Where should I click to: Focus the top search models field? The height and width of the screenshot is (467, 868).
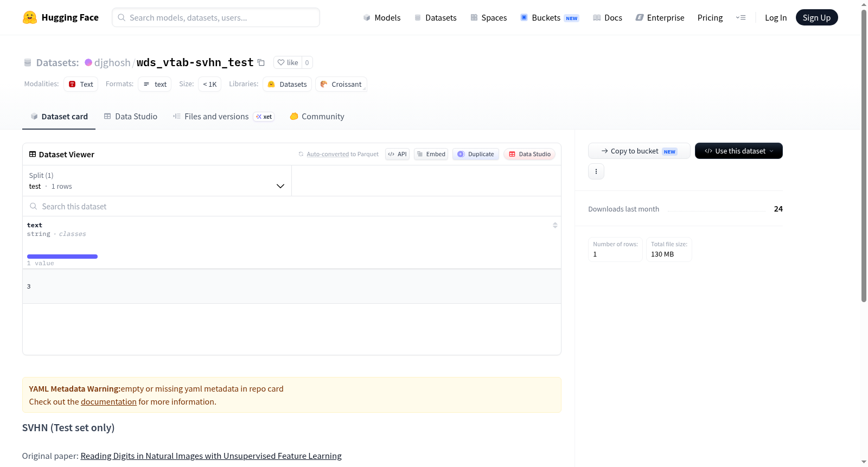click(216, 17)
